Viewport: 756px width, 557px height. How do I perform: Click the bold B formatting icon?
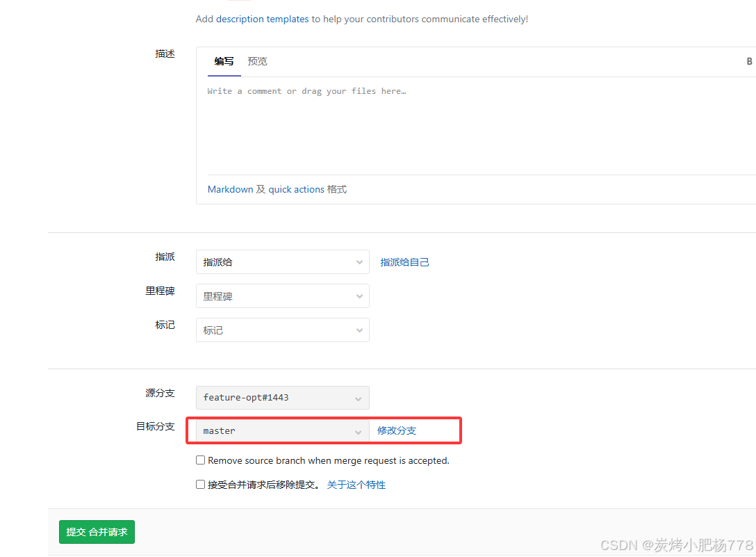click(749, 61)
